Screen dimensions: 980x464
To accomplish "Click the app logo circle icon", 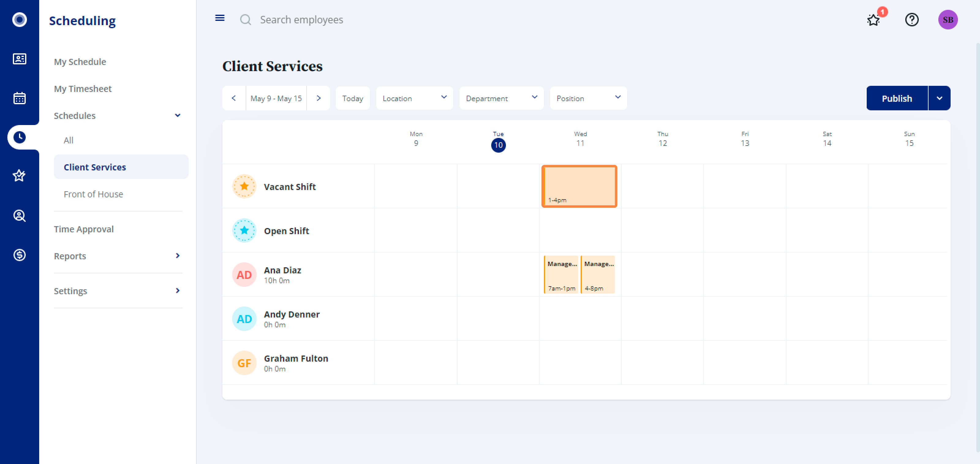I will [19, 19].
